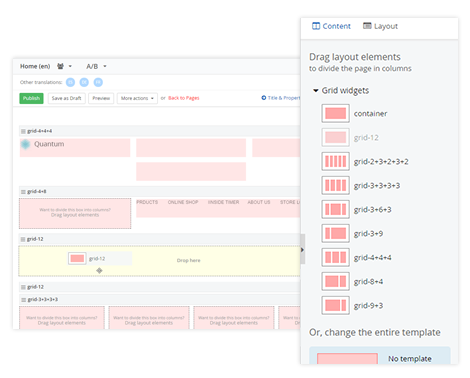Switch to the Content tab
Viewport: 470px width, 378px height.
click(331, 26)
